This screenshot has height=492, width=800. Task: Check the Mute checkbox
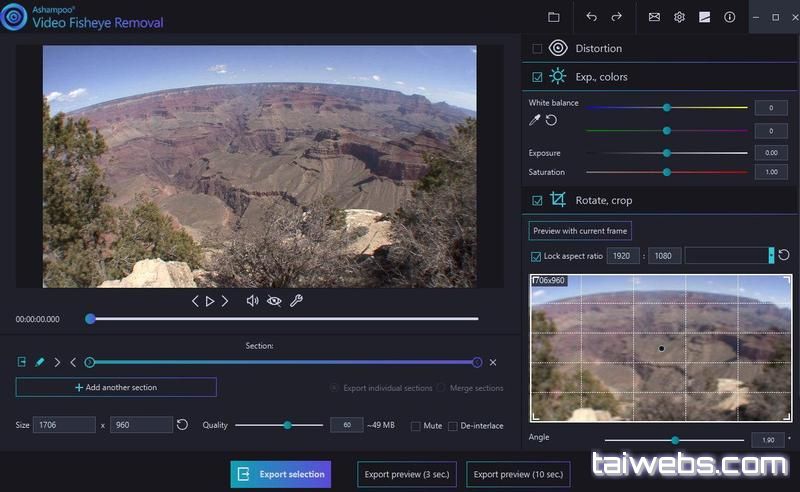pyautogui.click(x=416, y=426)
